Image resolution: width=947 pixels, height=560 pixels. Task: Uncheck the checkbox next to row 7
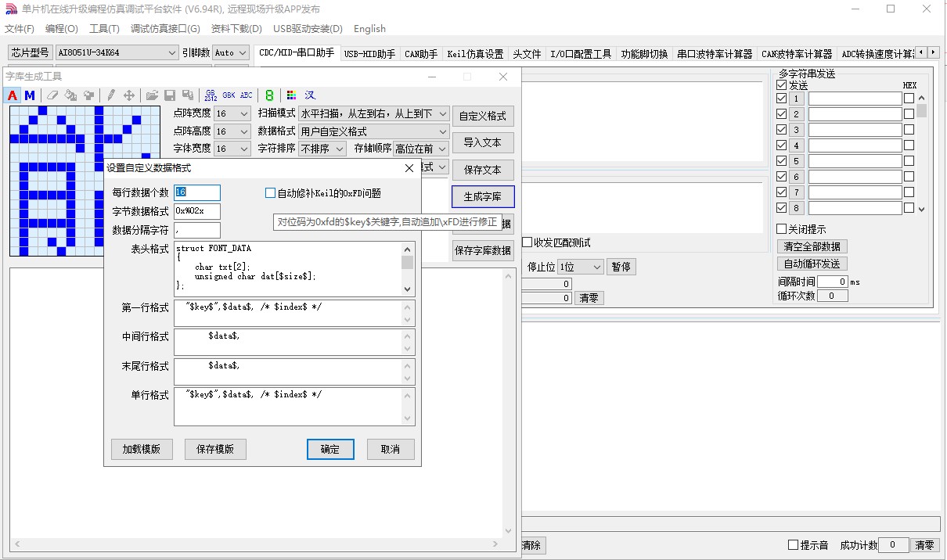tap(781, 192)
